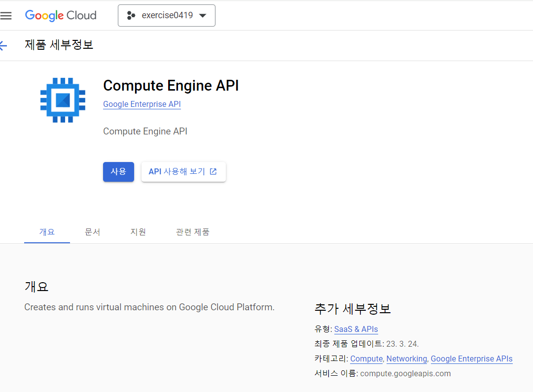Click the Google Cloud logo

click(x=61, y=16)
